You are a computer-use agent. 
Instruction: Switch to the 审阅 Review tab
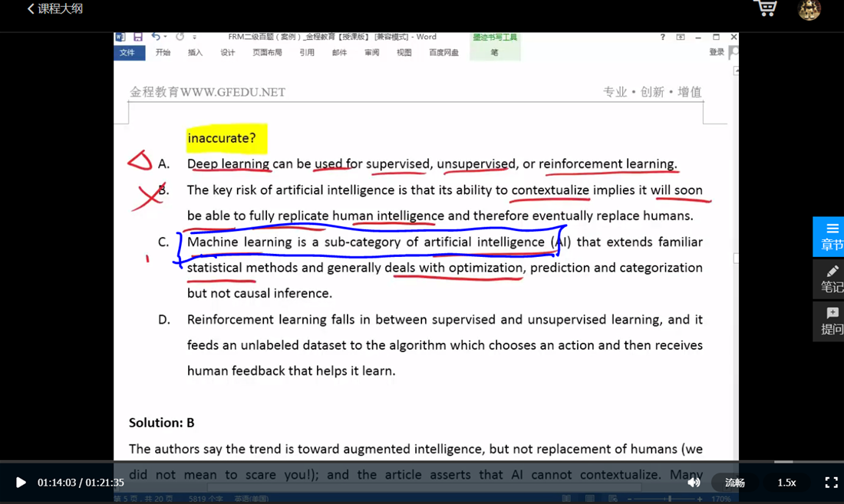(371, 53)
